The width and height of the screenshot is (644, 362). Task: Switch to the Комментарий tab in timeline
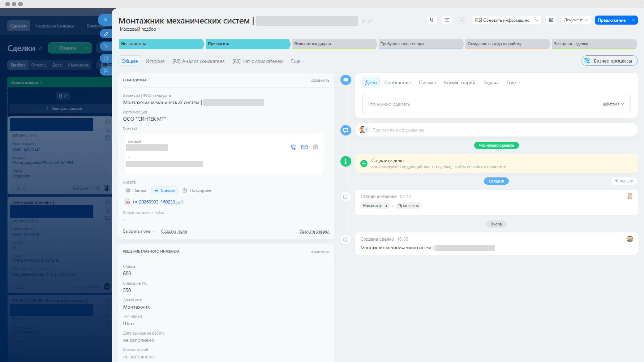click(x=460, y=83)
